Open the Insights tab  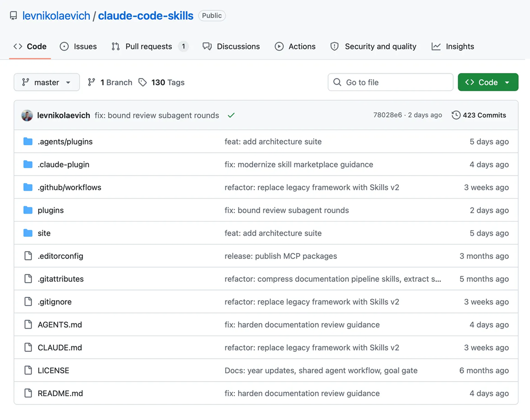(453, 46)
